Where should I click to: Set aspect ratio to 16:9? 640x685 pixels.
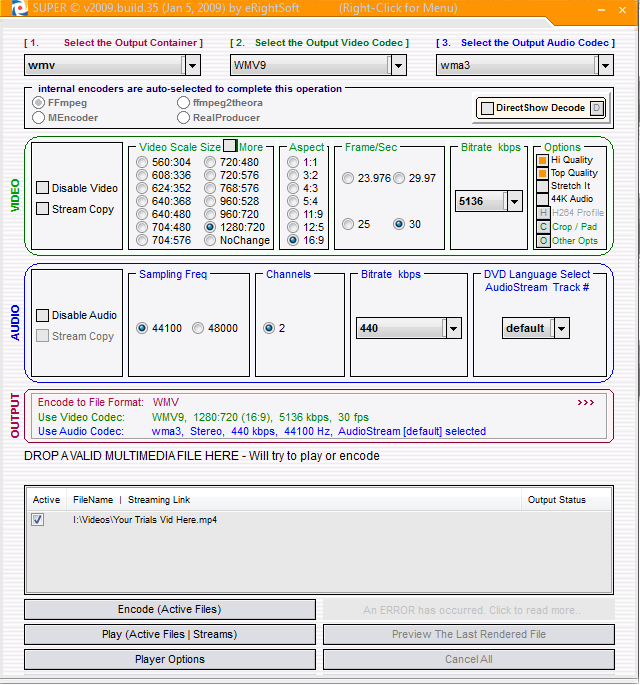(293, 240)
